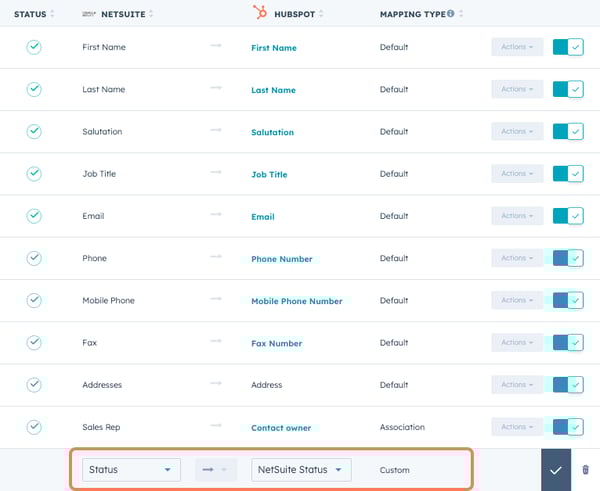Open the Actions dropdown for Addresses

[x=517, y=385]
